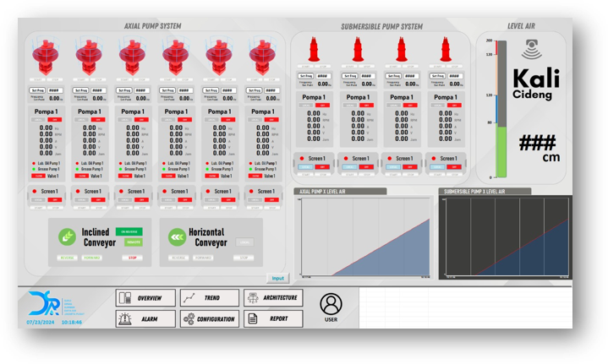Open the Configuration page
Image resolution: width=608 pixels, height=364 pixels.
point(210,319)
